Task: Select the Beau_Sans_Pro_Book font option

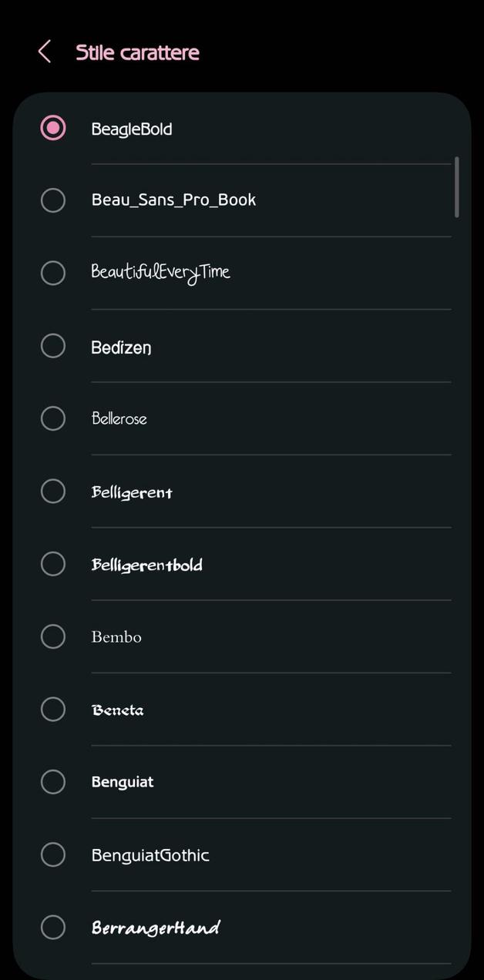Action: (52, 200)
